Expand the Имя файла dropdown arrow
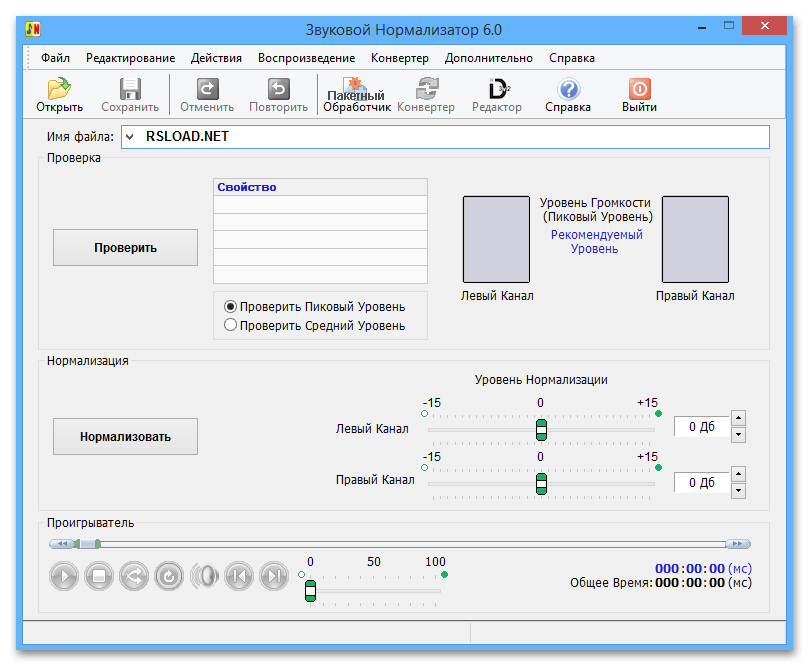Viewport: 809px width, 666px height. click(130, 137)
